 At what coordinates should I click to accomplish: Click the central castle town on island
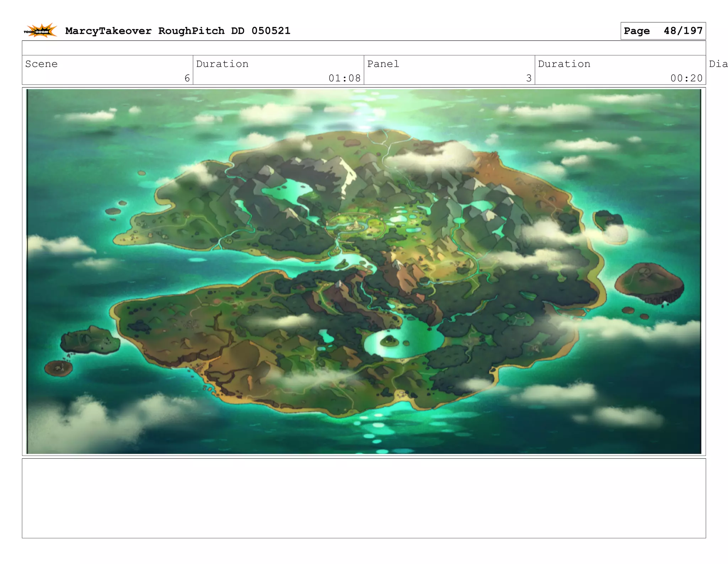tap(355, 225)
